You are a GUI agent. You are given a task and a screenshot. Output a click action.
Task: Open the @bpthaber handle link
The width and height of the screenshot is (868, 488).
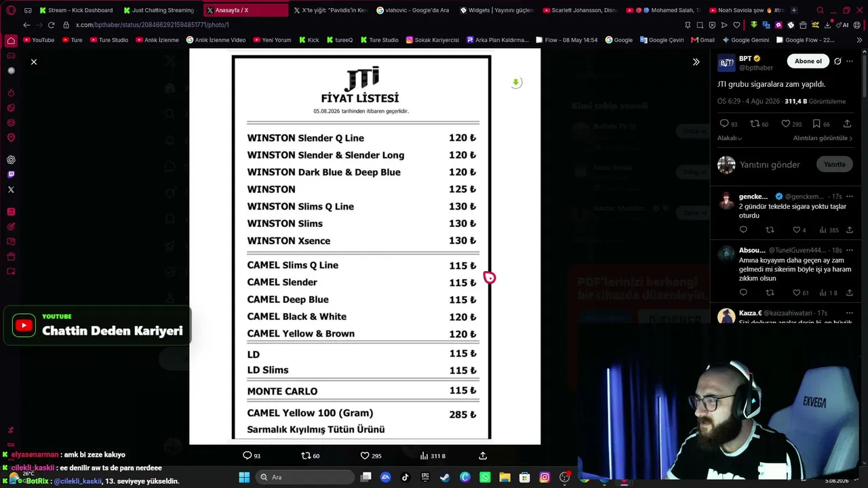coord(756,68)
